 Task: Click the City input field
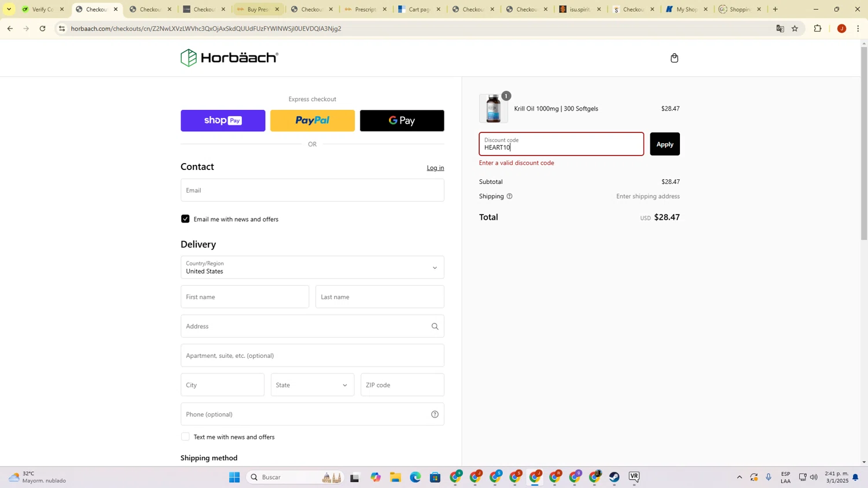click(x=222, y=385)
